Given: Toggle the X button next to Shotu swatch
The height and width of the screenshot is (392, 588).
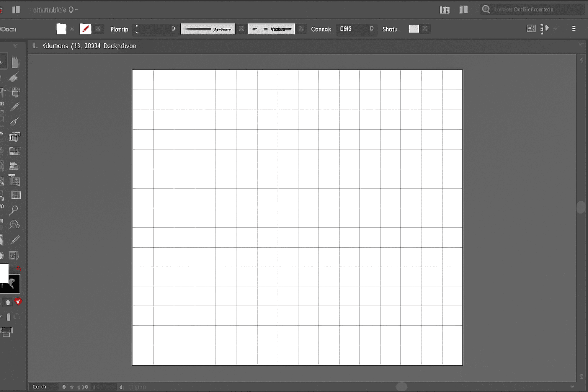Looking at the screenshot, I should point(425,29).
